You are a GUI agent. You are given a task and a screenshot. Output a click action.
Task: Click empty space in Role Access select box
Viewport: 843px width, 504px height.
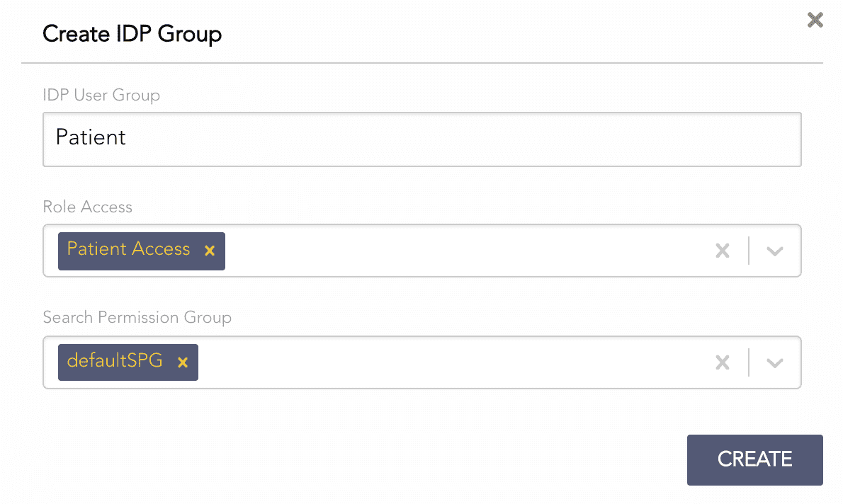click(x=460, y=251)
